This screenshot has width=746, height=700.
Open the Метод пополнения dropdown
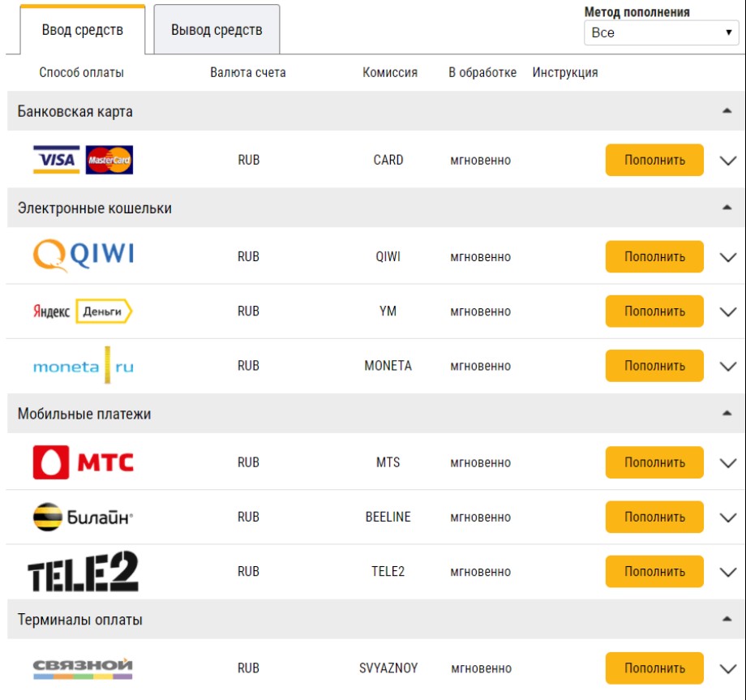pyautogui.click(x=661, y=33)
